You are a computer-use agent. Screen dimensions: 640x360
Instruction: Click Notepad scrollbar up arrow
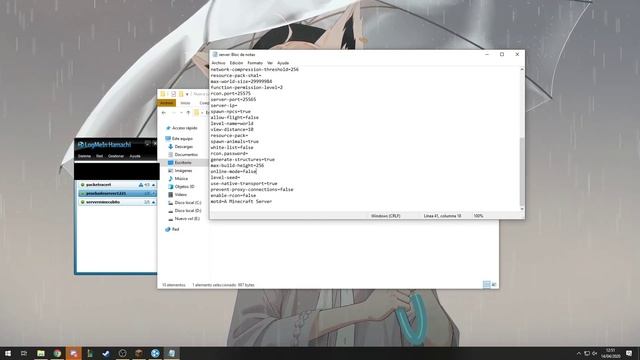(x=522, y=70)
